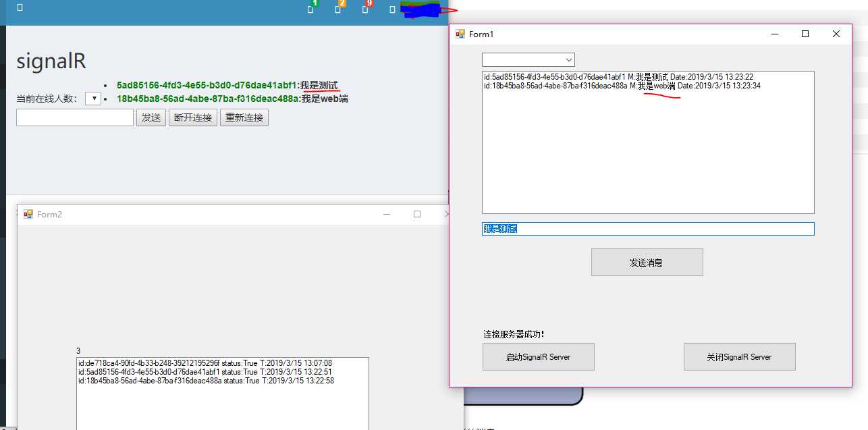Click the signalR page heading
868x430 pixels.
click(x=51, y=61)
